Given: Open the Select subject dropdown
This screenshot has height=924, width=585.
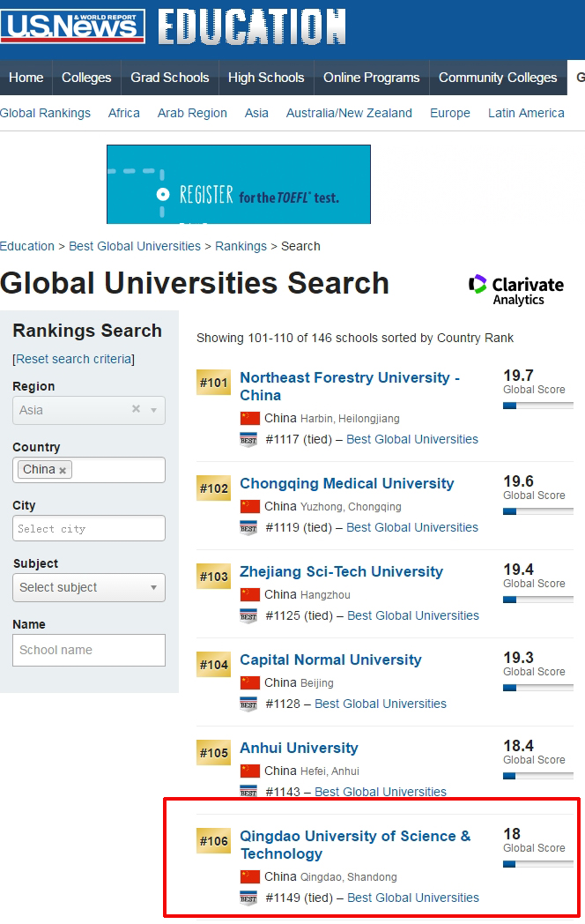Looking at the screenshot, I should pyautogui.click(x=89, y=587).
